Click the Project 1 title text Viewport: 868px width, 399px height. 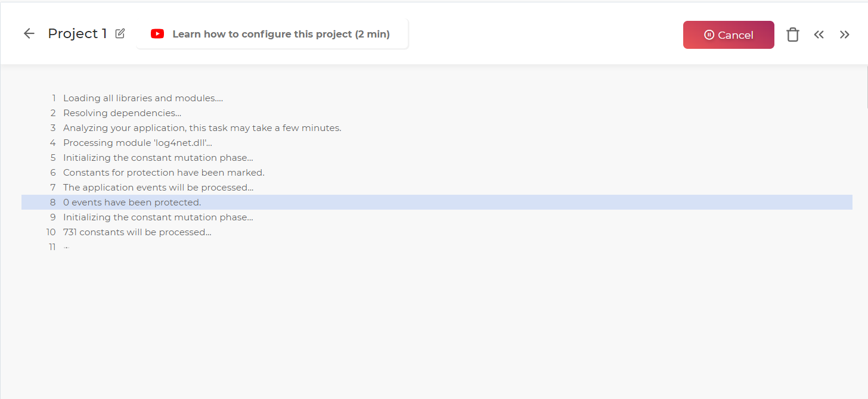point(77,33)
